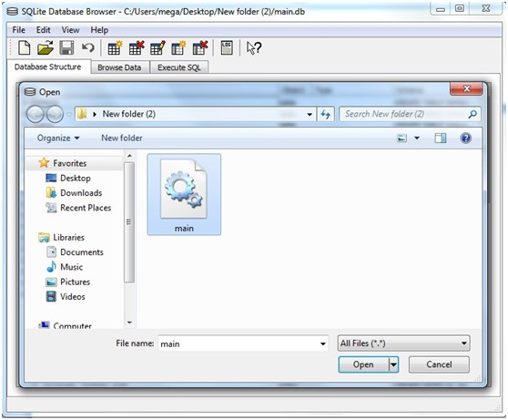The width and height of the screenshot is (508, 420).
Task: Click the recent locations arrow near Back
Action: pyautogui.click(x=68, y=115)
